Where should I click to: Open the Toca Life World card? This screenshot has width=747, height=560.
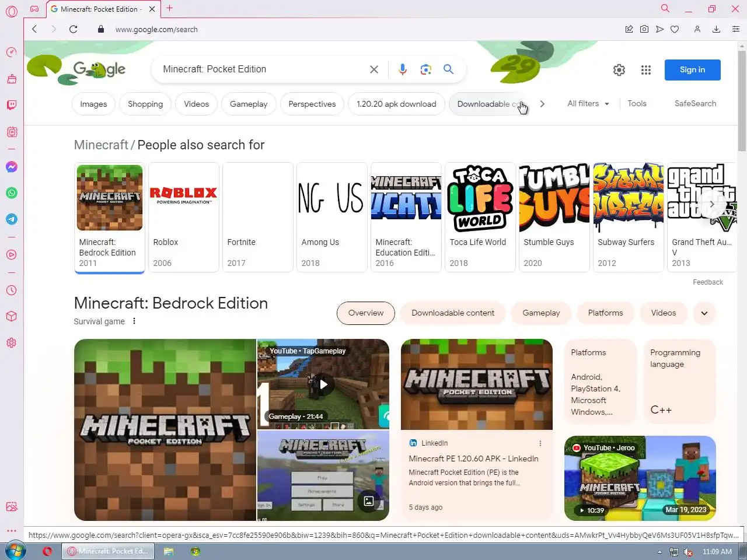click(480, 217)
